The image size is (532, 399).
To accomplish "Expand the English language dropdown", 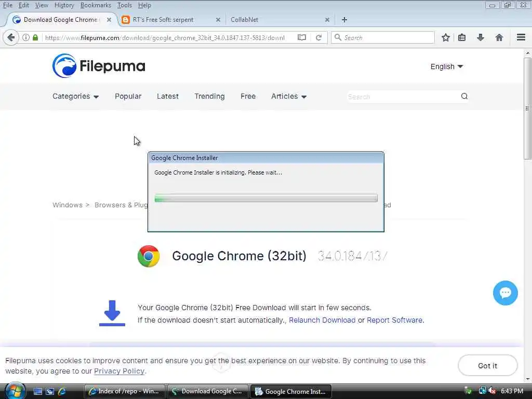I will (446, 66).
